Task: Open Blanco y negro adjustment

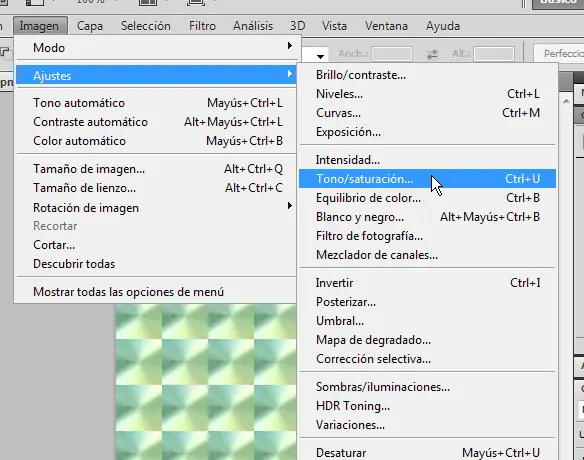Action: (x=427, y=217)
